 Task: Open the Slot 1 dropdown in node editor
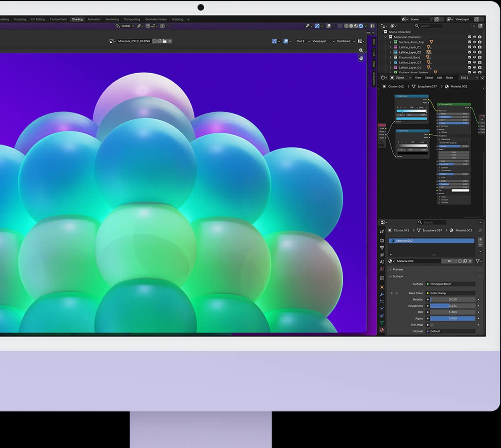(x=469, y=78)
